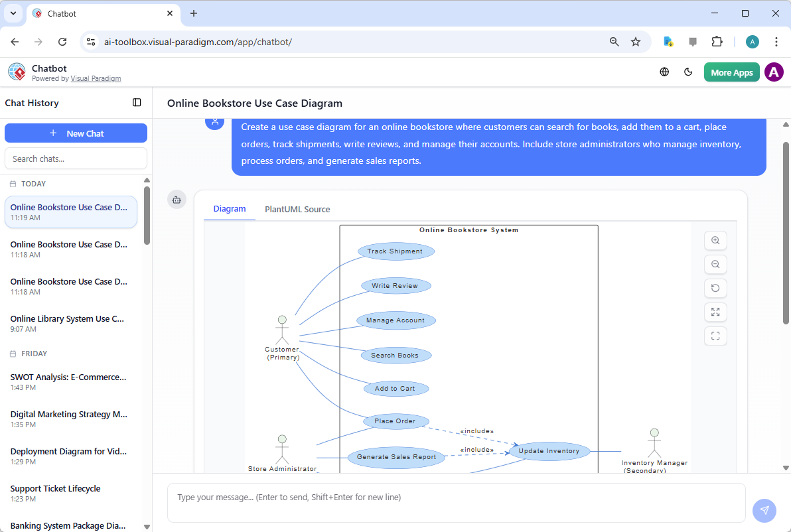Viewport: 791px width, 532px height.
Task: Zoom out of the use case diagram
Action: coord(715,264)
